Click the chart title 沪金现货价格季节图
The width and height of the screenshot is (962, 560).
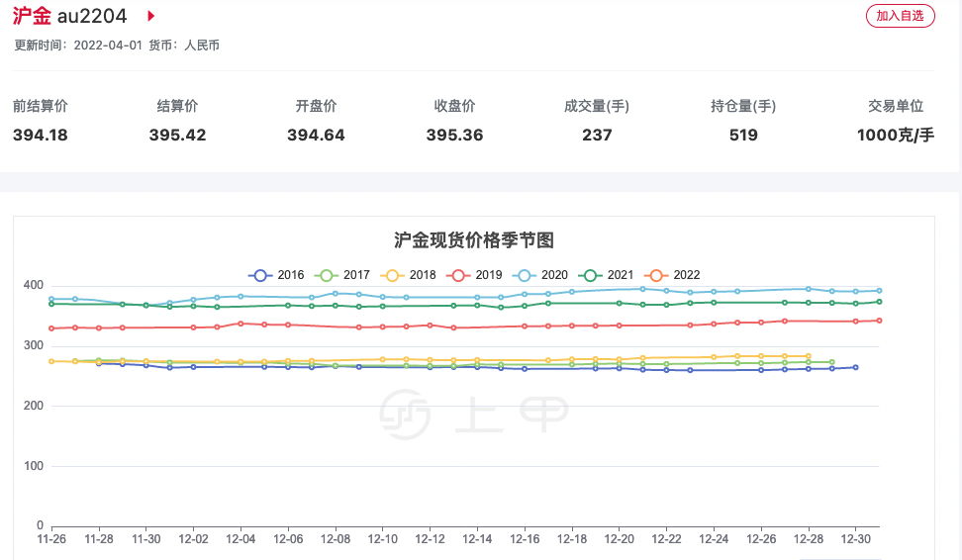click(x=474, y=239)
